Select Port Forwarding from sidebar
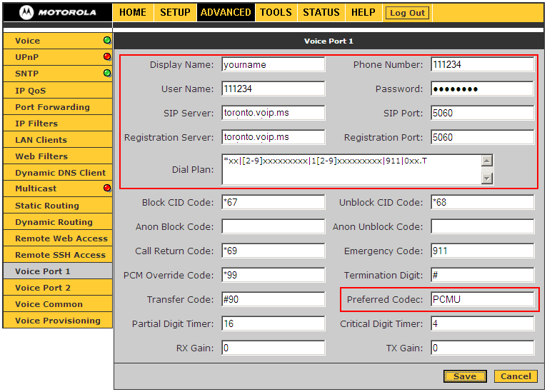This screenshot has height=392, width=547. (52, 107)
